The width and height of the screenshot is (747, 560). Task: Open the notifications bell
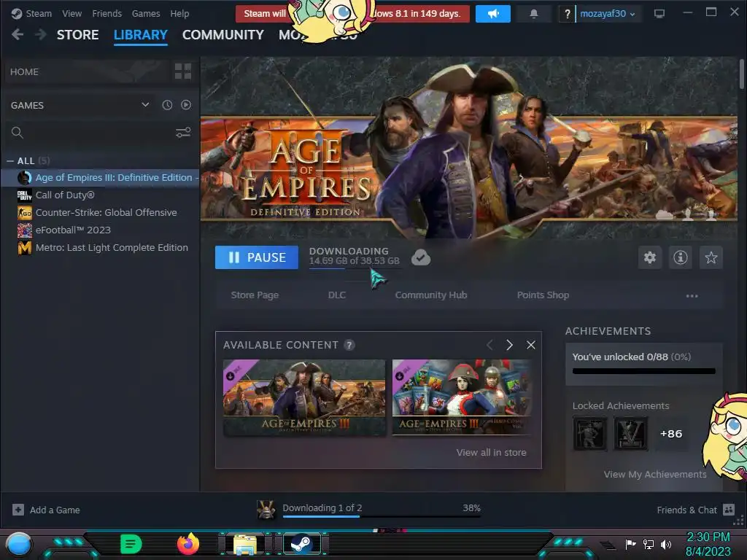533,14
